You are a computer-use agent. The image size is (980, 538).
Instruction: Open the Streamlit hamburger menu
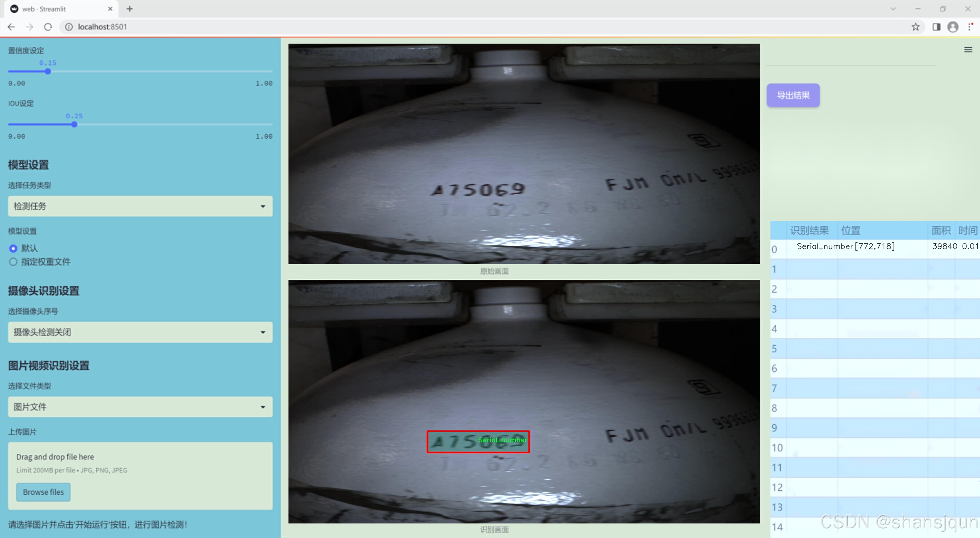tap(968, 50)
